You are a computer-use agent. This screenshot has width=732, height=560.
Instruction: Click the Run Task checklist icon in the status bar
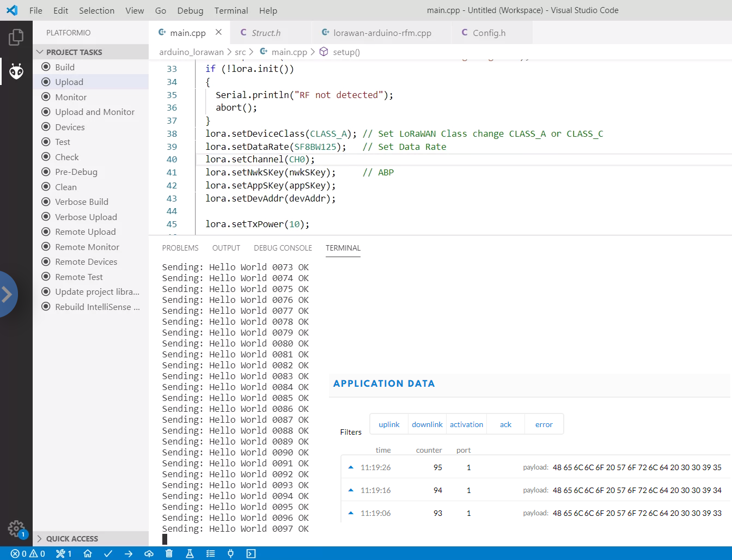coord(210,553)
